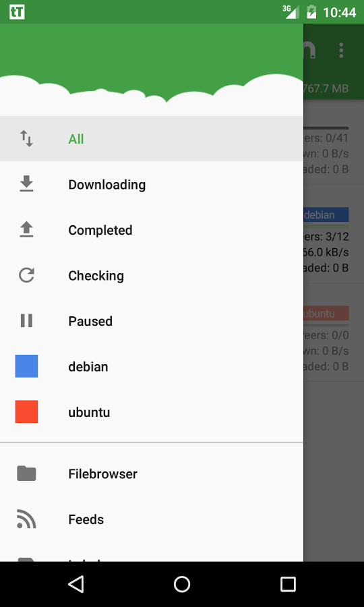The width and height of the screenshot is (364, 607).
Task: Open the three-dot overflow menu
Action: coord(341,51)
